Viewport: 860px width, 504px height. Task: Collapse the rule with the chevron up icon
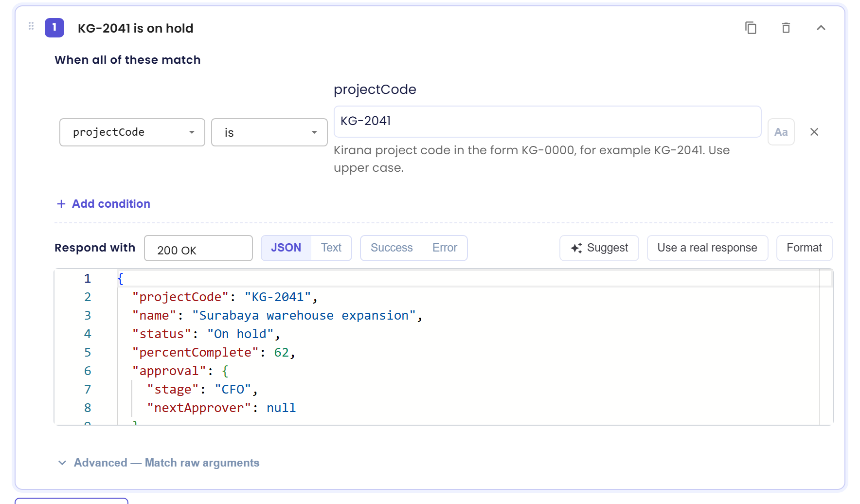pyautogui.click(x=821, y=28)
